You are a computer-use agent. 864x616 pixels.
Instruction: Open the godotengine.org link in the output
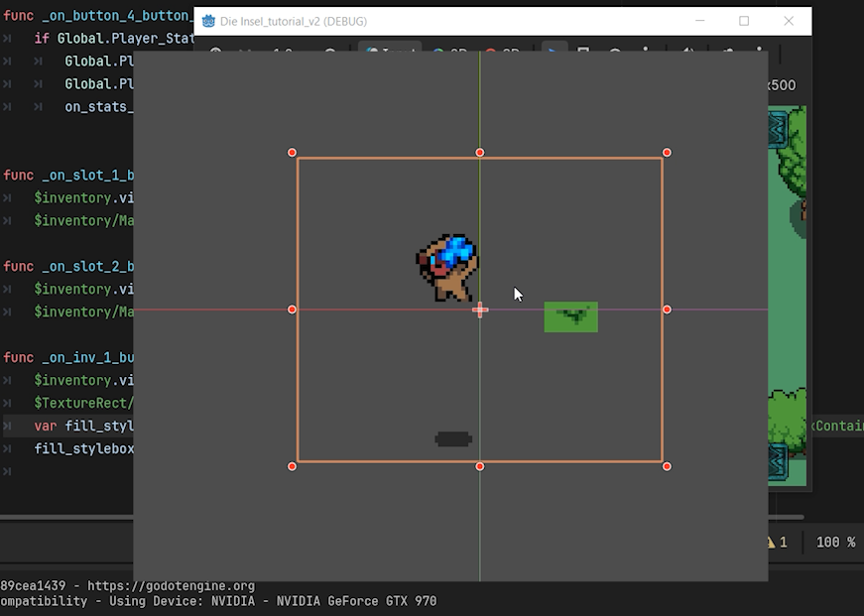(171, 585)
